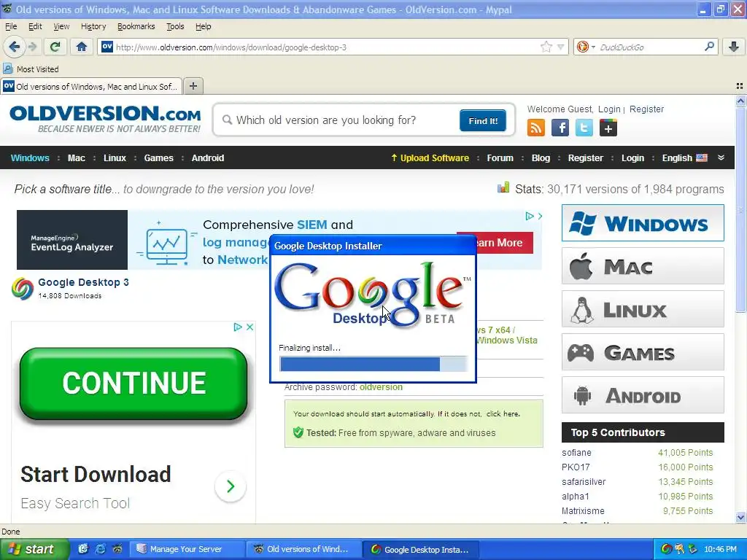Click the Forward navigation arrow

[x=32, y=47]
